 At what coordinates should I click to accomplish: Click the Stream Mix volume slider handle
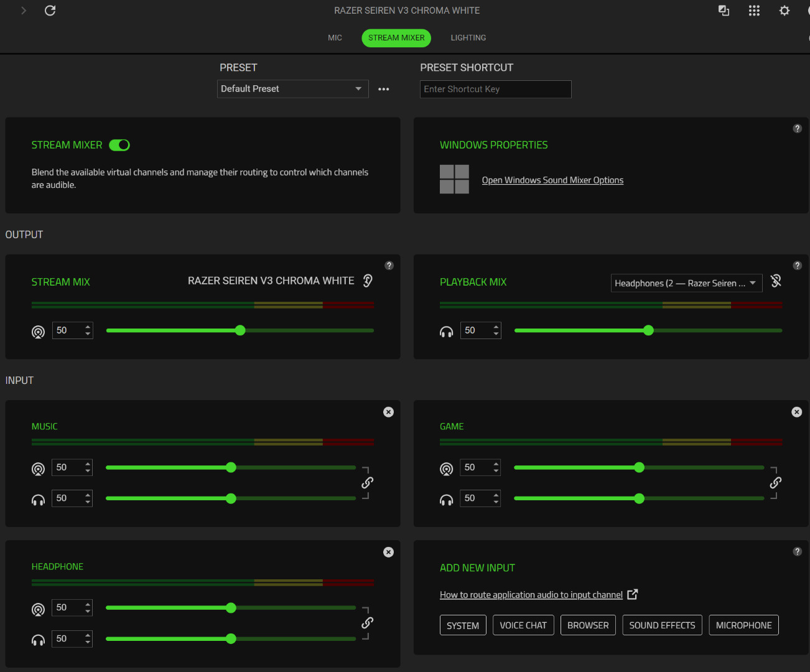point(240,330)
